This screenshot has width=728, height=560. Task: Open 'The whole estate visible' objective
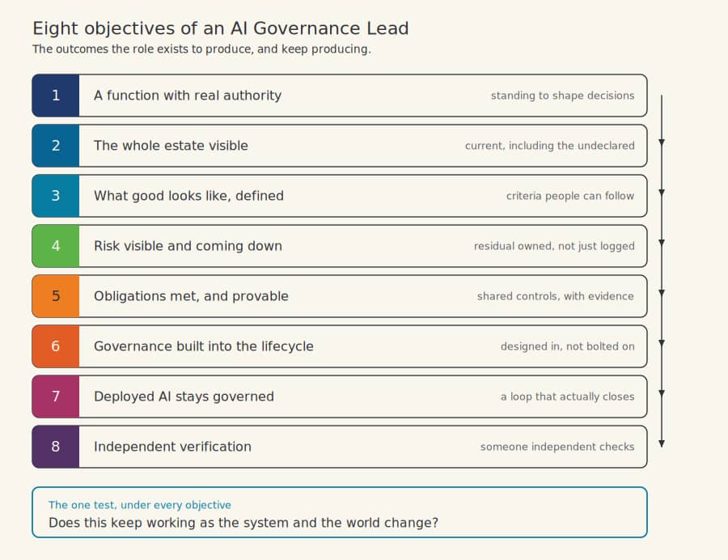point(340,146)
